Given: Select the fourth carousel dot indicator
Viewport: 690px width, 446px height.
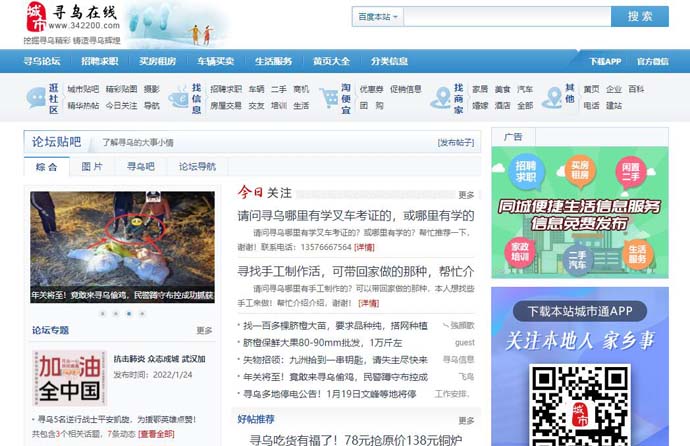Looking at the screenshot, I should (x=142, y=314).
